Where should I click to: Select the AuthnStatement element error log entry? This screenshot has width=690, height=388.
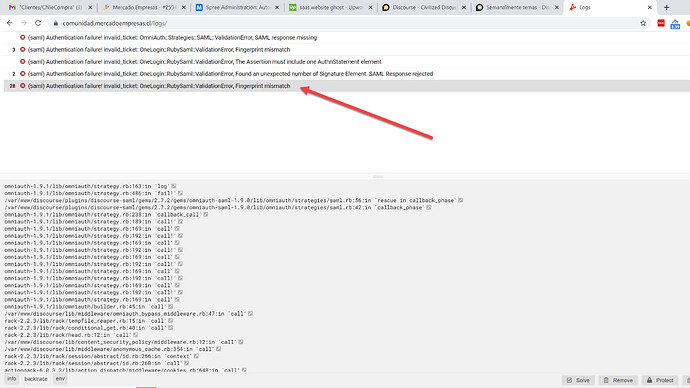pyautogui.click(x=347, y=62)
